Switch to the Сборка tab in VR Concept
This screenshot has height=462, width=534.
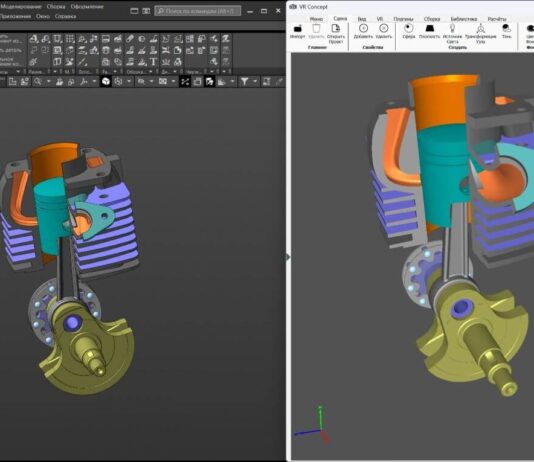(432, 19)
